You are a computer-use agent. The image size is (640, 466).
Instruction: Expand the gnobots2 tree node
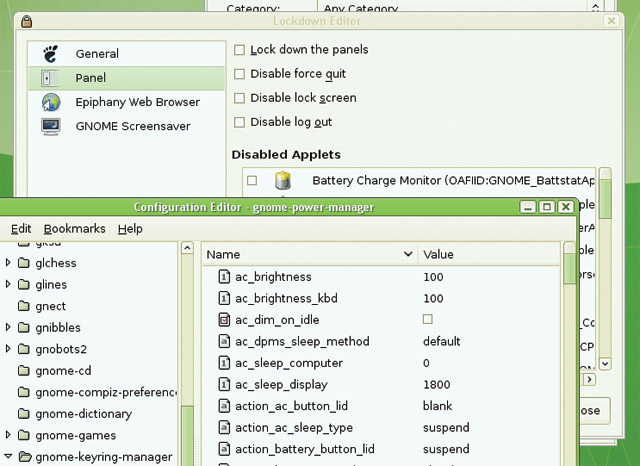pos(8,348)
